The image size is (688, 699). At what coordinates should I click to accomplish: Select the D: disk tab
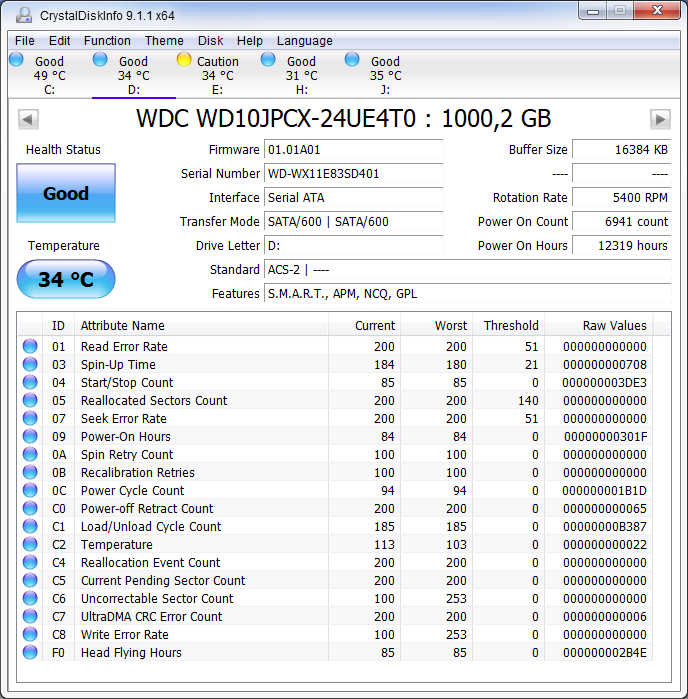pos(134,75)
